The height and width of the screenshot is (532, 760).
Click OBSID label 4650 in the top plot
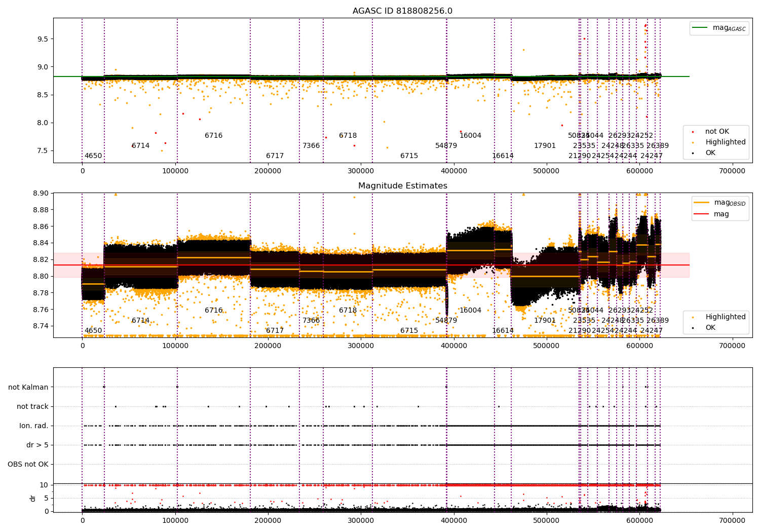click(x=93, y=156)
